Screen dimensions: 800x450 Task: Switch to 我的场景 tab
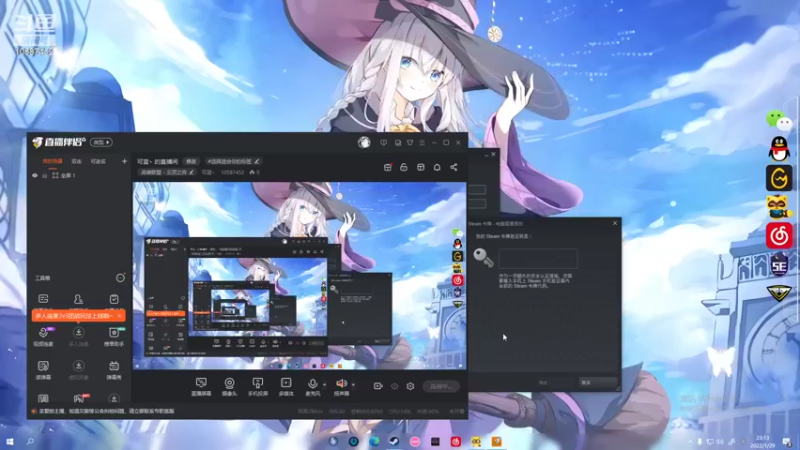pos(52,161)
